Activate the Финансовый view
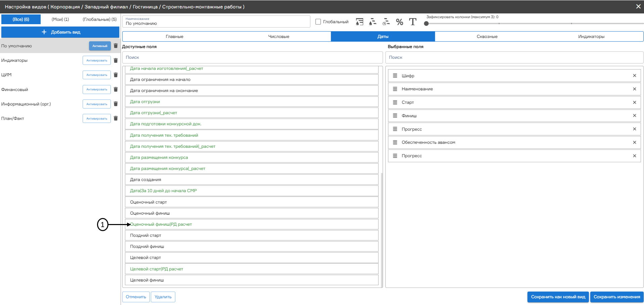The height and width of the screenshot is (305, 644). 97,89
